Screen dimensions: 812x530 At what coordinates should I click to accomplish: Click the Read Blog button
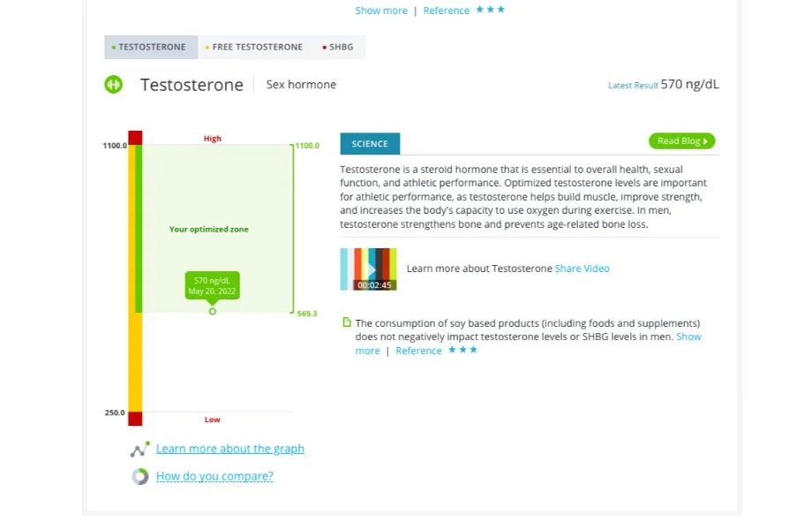[680, 140]
